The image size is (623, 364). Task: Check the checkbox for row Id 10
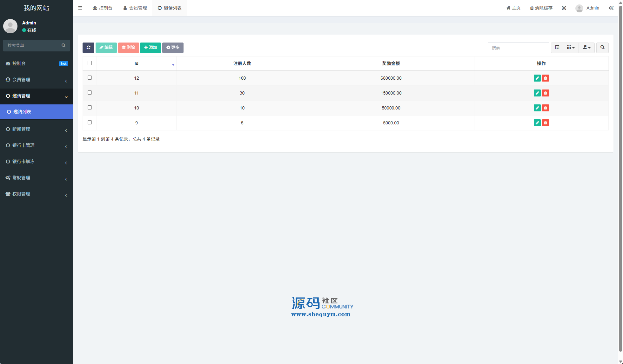90,108
